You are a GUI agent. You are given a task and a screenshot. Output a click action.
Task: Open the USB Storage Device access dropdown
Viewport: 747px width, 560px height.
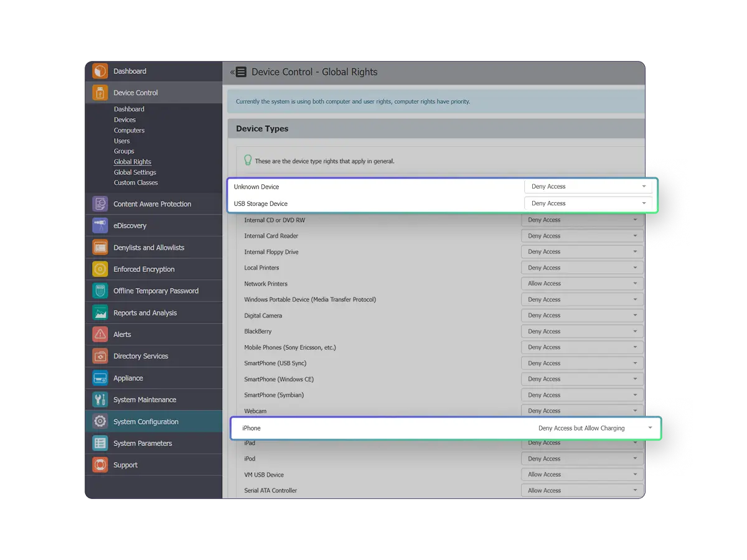tap(588, 203)
